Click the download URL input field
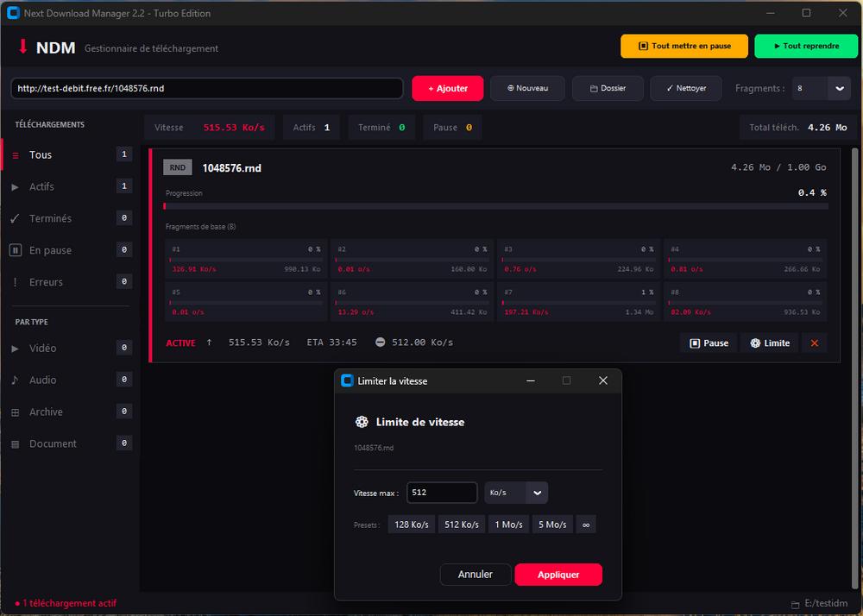 pyautogui.click(x=207, y=89)
